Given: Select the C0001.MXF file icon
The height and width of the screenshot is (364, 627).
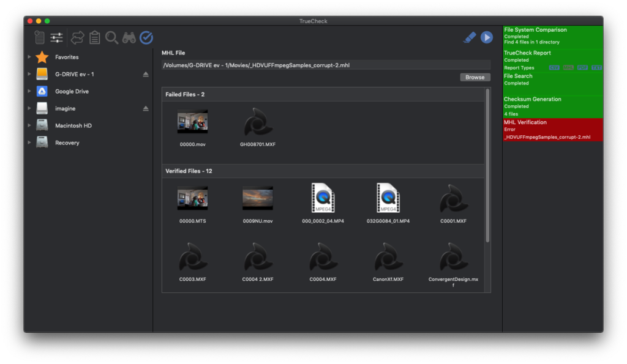Looking at the screenshot, I should (x=454, y=198).
